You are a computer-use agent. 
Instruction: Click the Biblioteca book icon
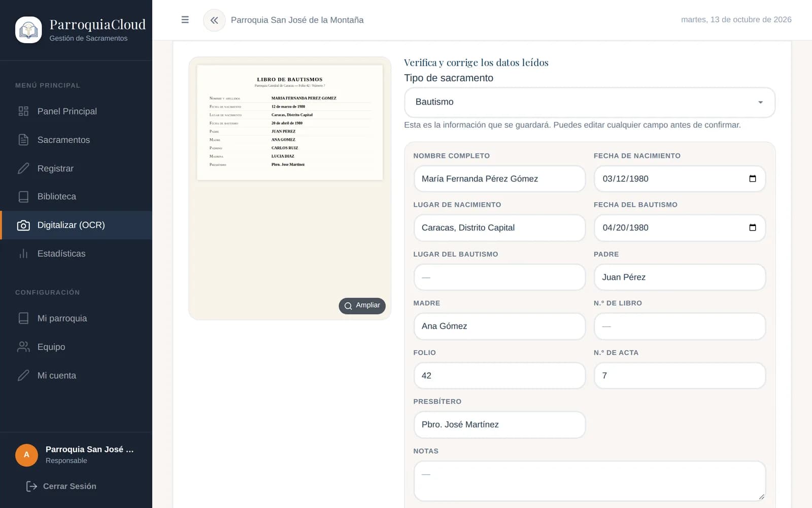23,197
